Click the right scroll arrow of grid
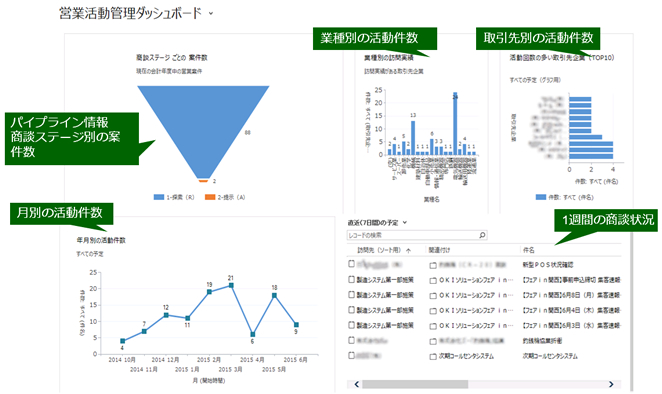This screenshot has height=394, width=662. (610, 384)
